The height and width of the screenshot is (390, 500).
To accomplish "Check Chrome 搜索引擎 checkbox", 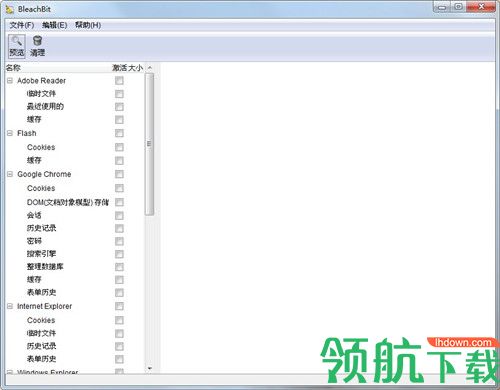I will tap(119, 254).
